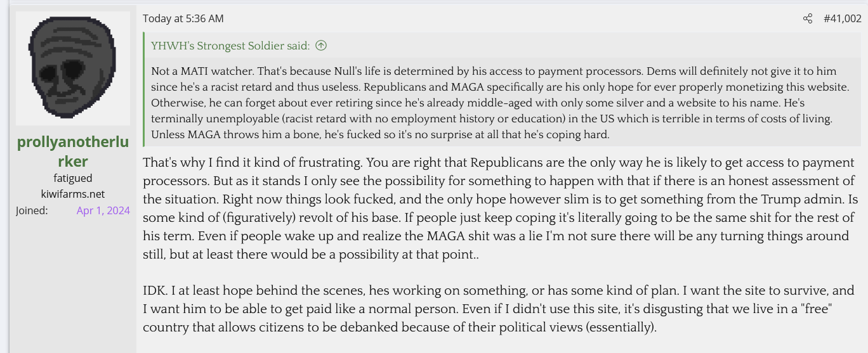Click the 'kiwifarms.net' text under username

coord(73,194)
